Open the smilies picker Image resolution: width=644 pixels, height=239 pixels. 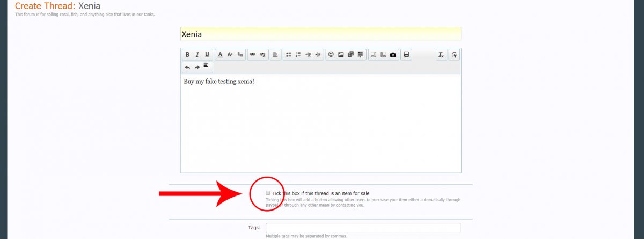tap(331, 55)
